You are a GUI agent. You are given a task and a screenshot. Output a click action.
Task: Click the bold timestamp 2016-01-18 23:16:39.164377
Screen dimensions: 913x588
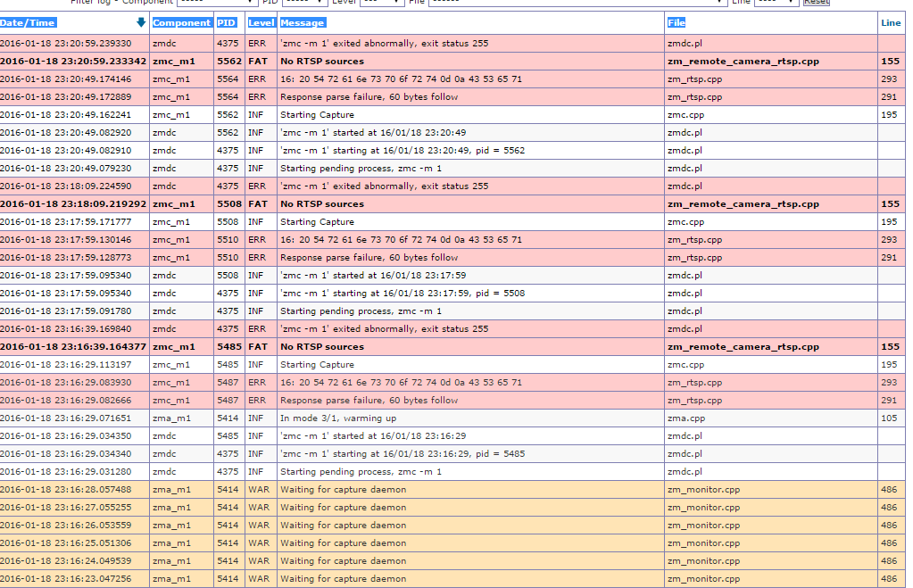[x=73, y=346]
